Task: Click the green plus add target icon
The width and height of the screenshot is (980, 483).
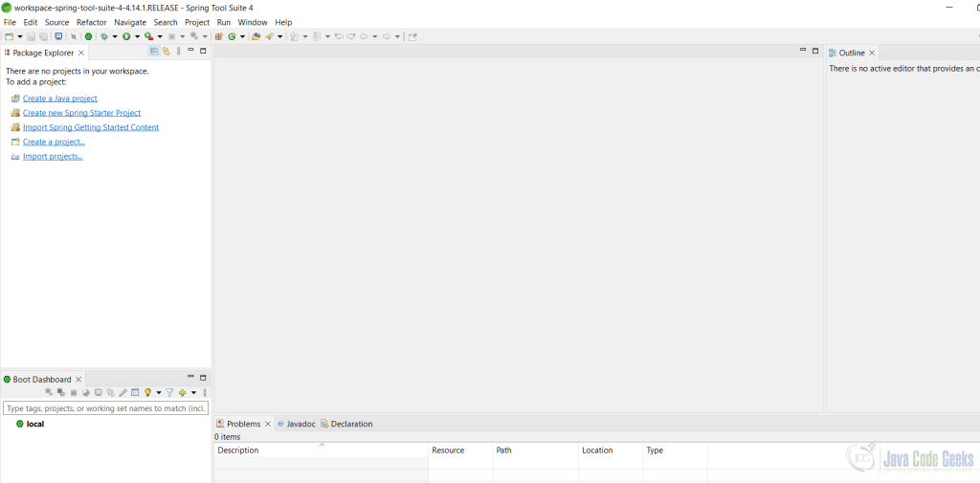Action: [x=183, y=392]
